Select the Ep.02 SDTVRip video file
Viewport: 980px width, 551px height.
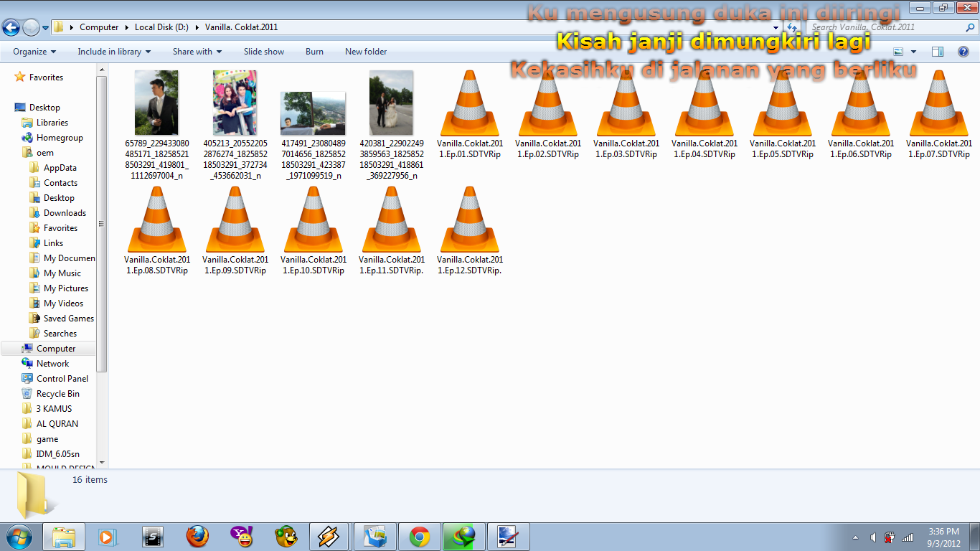548,115
